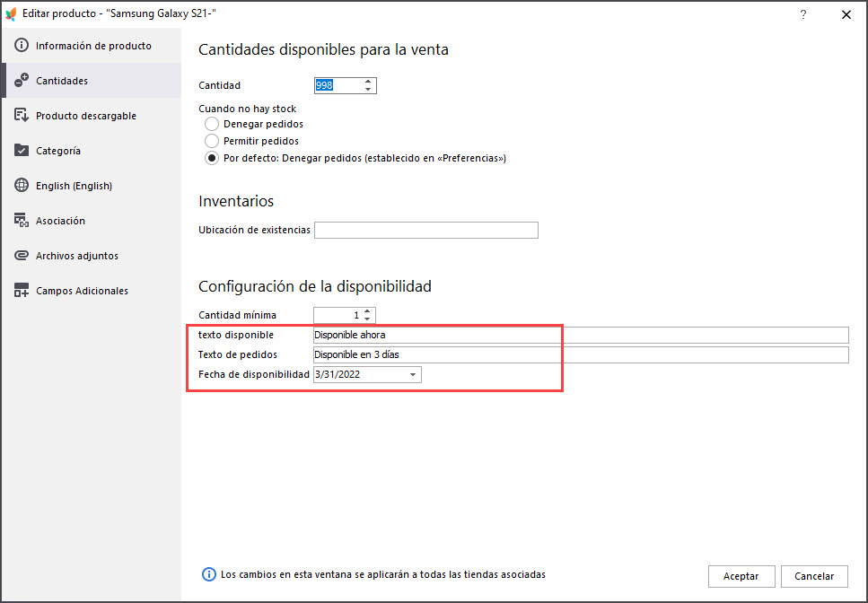Viewport: 868px width, 603px height.
Task: Open the Archivos adjuntos section
Action: coord(92,255)
